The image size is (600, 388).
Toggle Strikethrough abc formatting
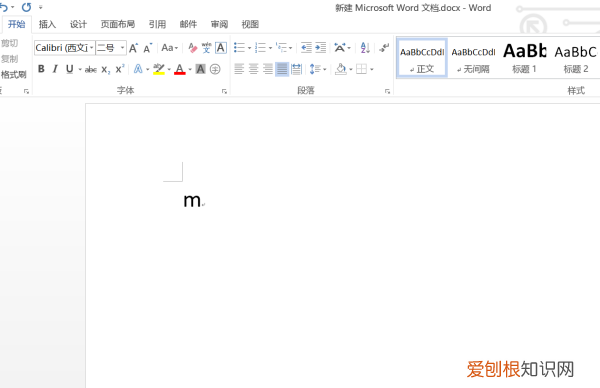tap(91, 69)
